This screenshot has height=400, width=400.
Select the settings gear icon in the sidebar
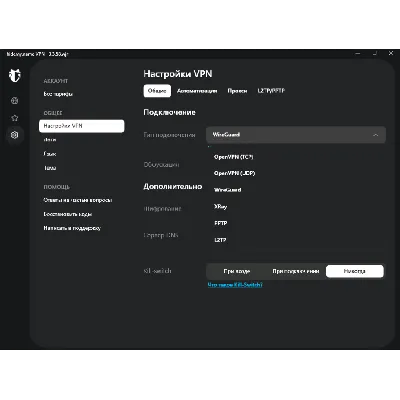pos(14,135)
